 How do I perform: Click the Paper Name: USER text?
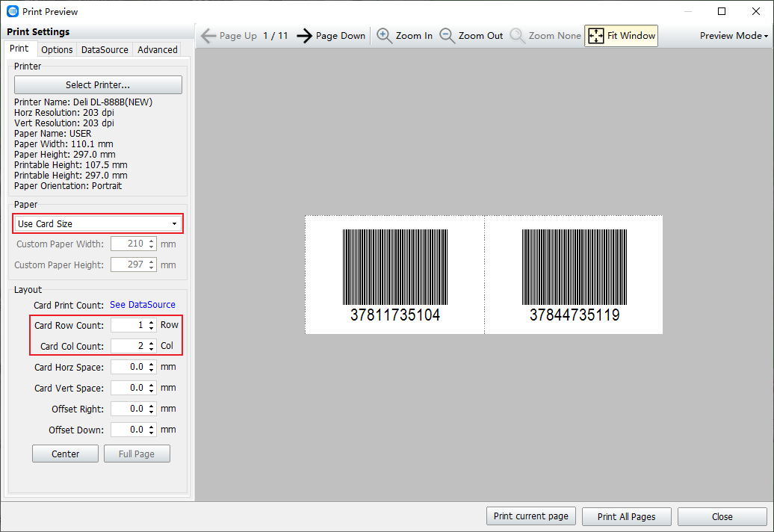53,134
